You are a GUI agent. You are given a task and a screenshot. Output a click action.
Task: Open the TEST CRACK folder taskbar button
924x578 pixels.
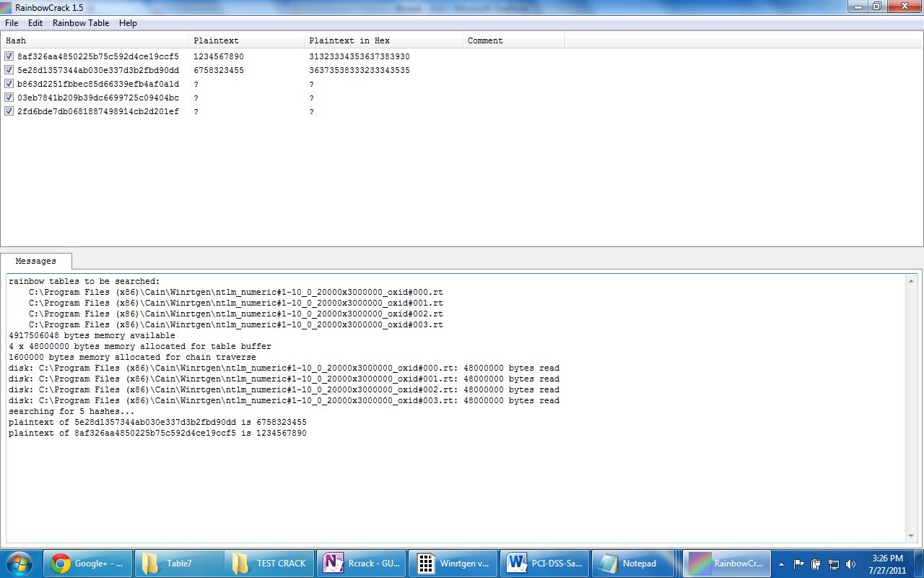269,563
